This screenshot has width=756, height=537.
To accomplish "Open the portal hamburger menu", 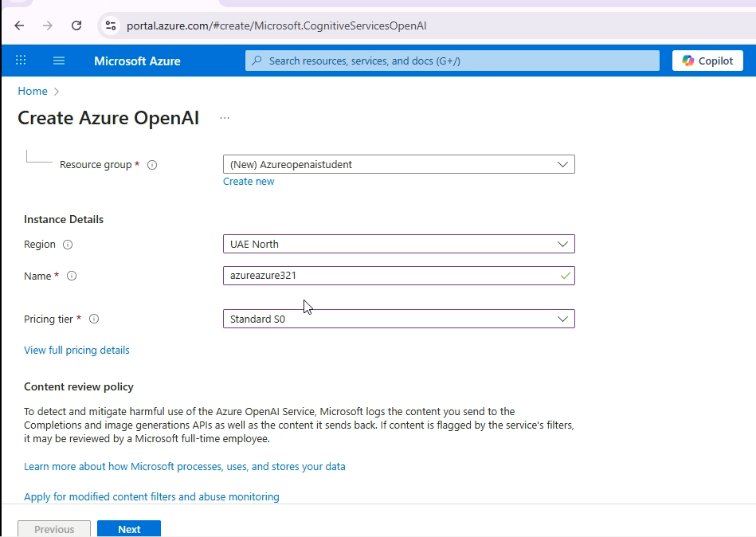I will click(x=59, y=61).
